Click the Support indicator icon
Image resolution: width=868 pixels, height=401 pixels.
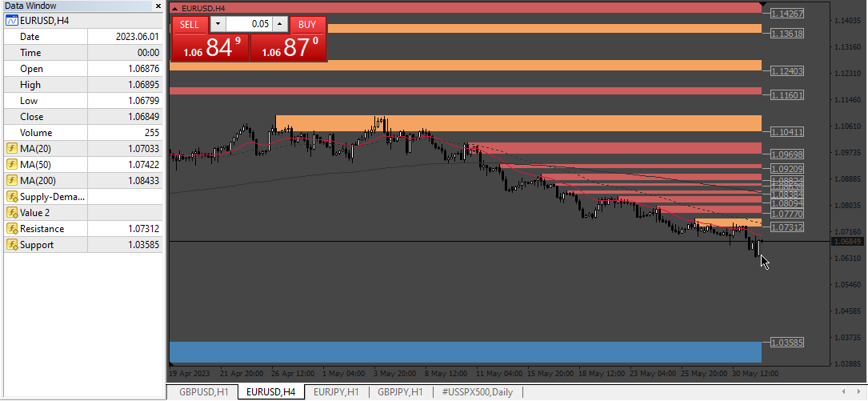click(12, 245)
